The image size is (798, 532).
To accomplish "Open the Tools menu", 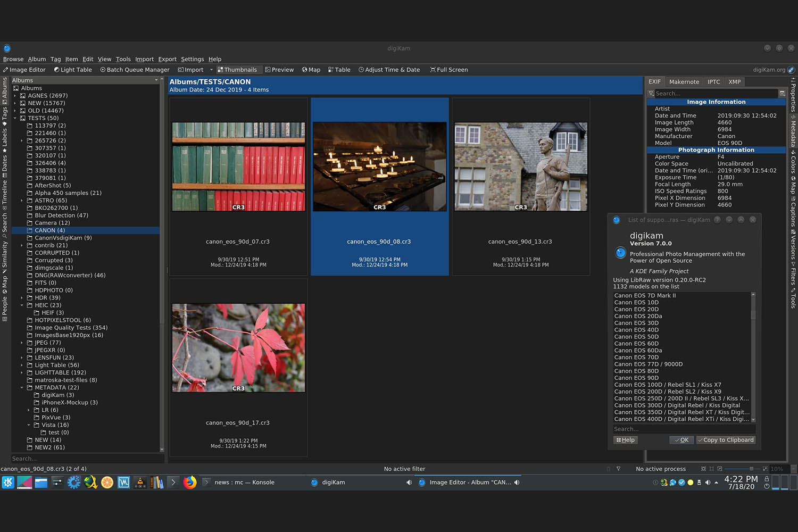I will coord(123,59).
